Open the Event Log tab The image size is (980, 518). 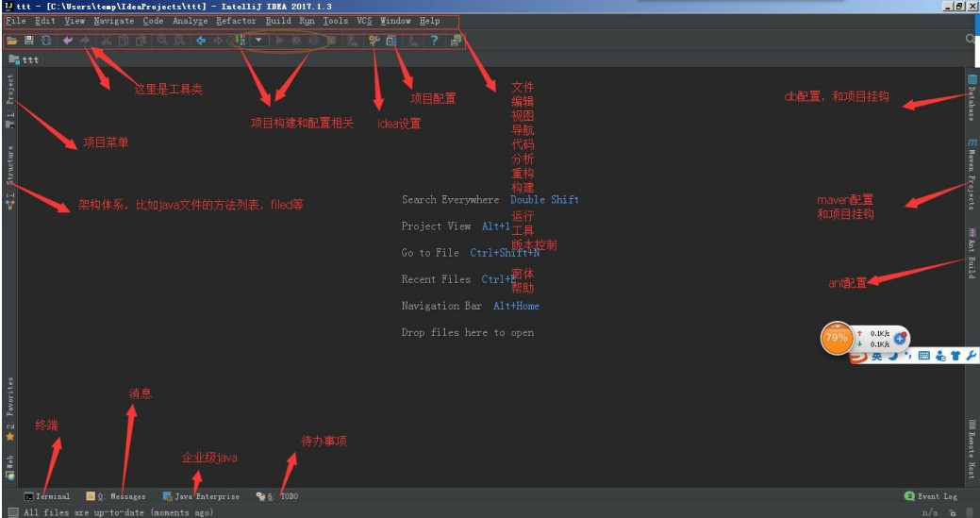coord(931,496)
